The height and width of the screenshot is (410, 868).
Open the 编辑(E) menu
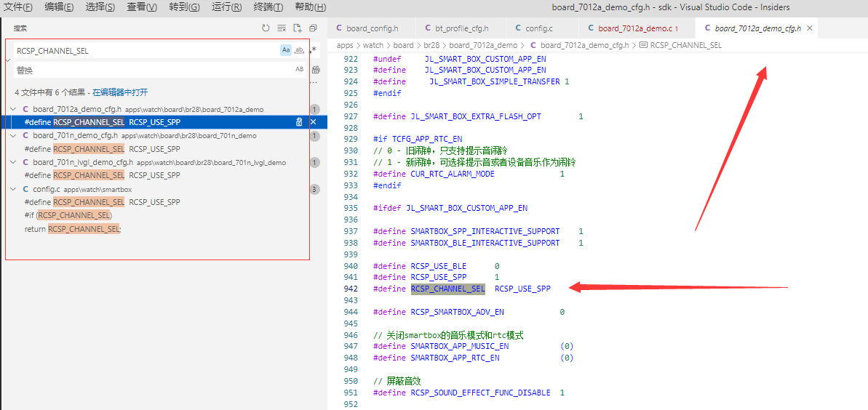(x=59, y=7)
